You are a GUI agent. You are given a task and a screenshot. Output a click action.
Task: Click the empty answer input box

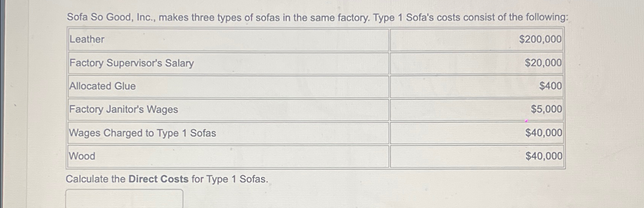pyautogui.click(x=124, y=198)
